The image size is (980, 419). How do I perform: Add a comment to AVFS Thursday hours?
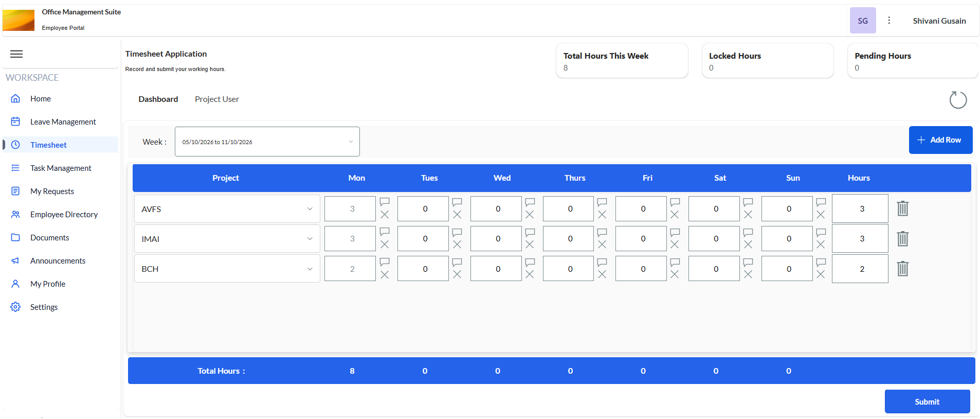(x=602, y=201)
